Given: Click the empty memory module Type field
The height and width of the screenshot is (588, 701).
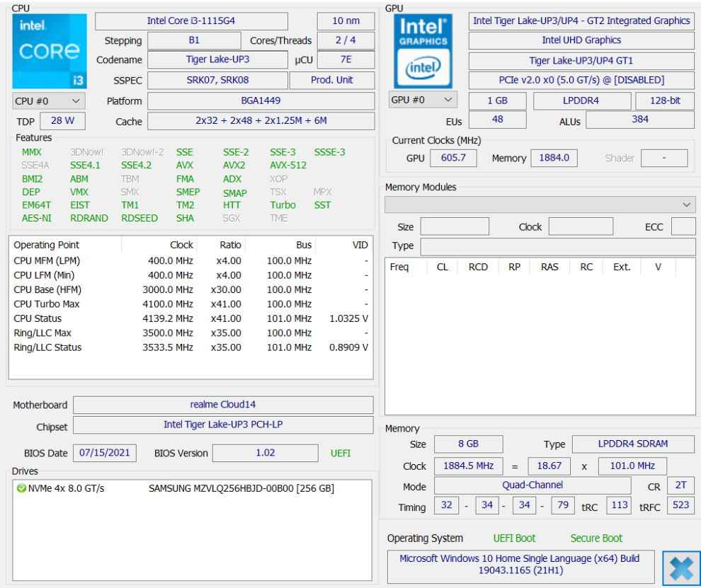Looking at the screenshot, I should pyautogui.click(x=558, y=246).
